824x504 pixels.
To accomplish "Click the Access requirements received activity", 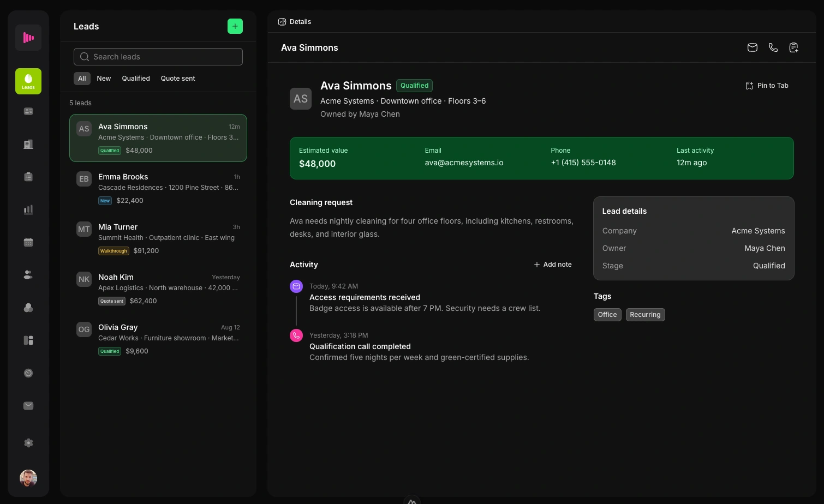I will (365, 297).
